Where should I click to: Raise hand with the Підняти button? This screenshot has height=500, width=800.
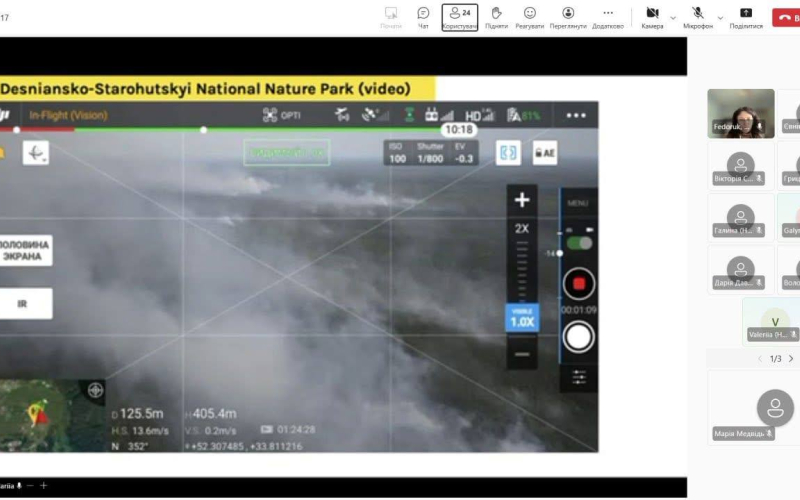[496, 16]
